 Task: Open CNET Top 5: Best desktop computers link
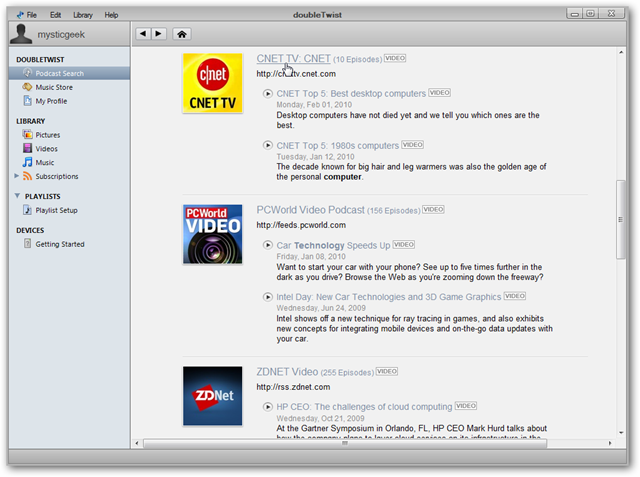click(x=351, y=94)
